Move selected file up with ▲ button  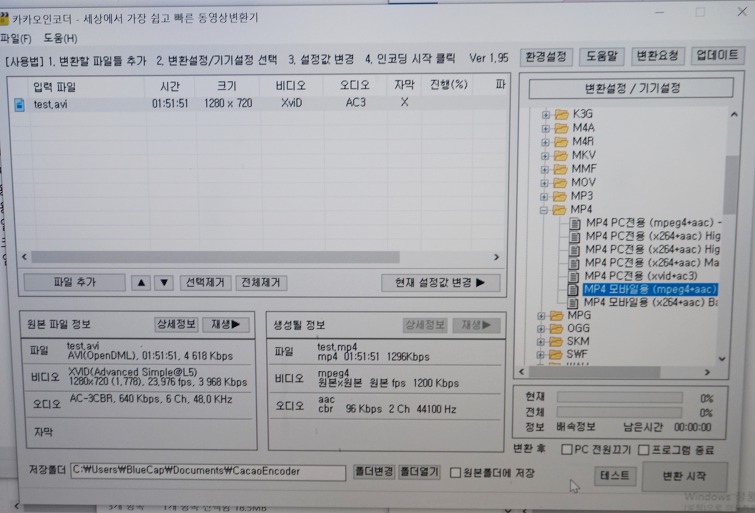coord(141,283)
